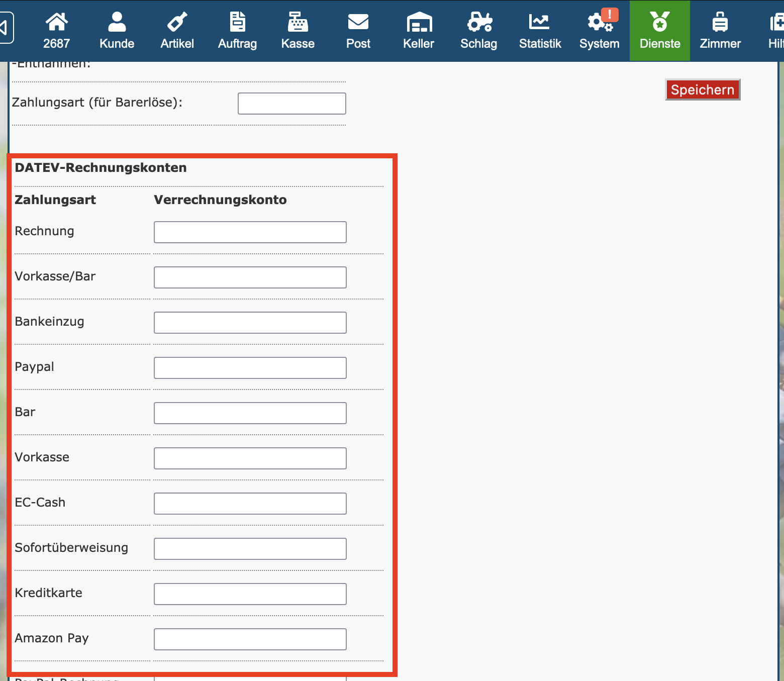This screenshot has width=784, height=681.
Task: Click the back arrow at top left
Action: [5, 28]
